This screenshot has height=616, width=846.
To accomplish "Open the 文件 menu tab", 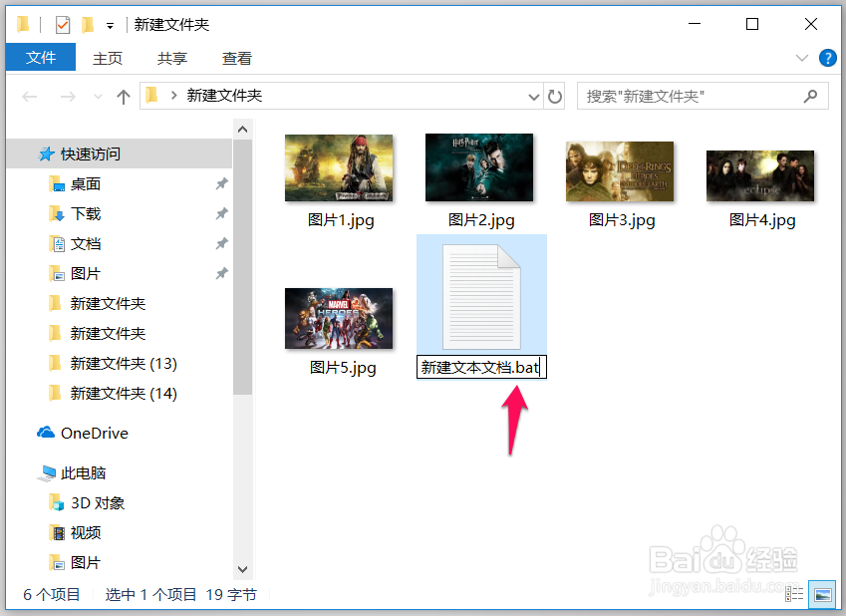I will tap(41, 57).
